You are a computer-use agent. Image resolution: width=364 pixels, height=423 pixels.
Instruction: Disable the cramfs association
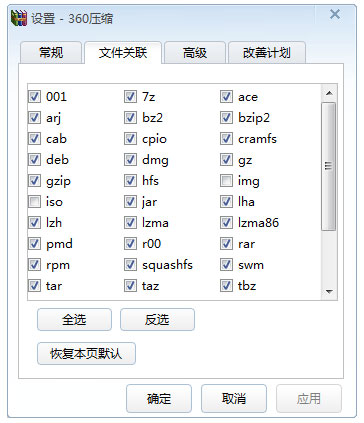click(226, 139)
